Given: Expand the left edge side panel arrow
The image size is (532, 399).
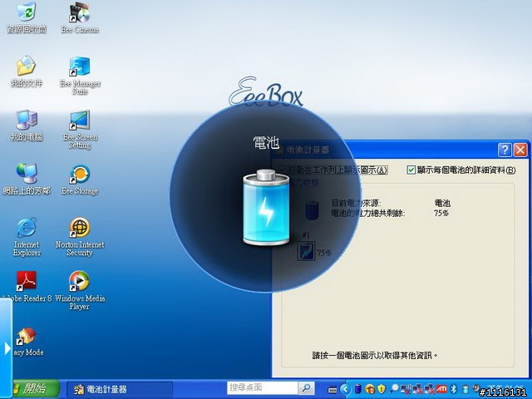Looking at the screenshot, I should (x=6, y=348).
